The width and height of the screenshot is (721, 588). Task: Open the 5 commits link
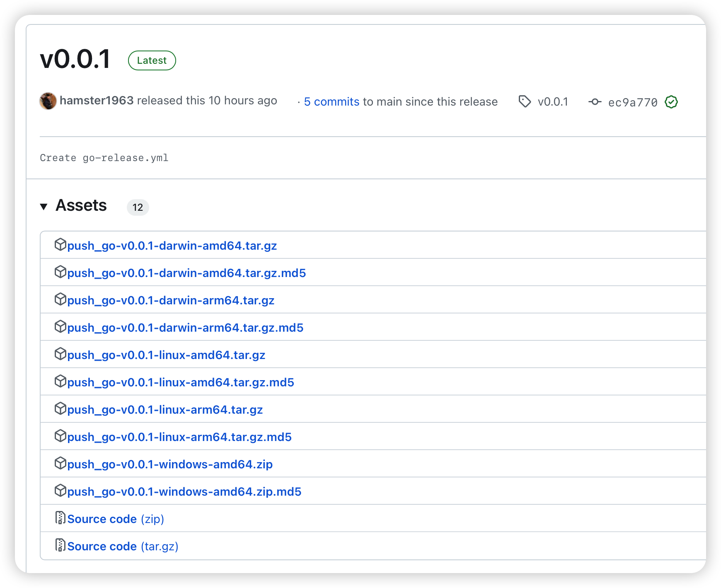point(331,102)
